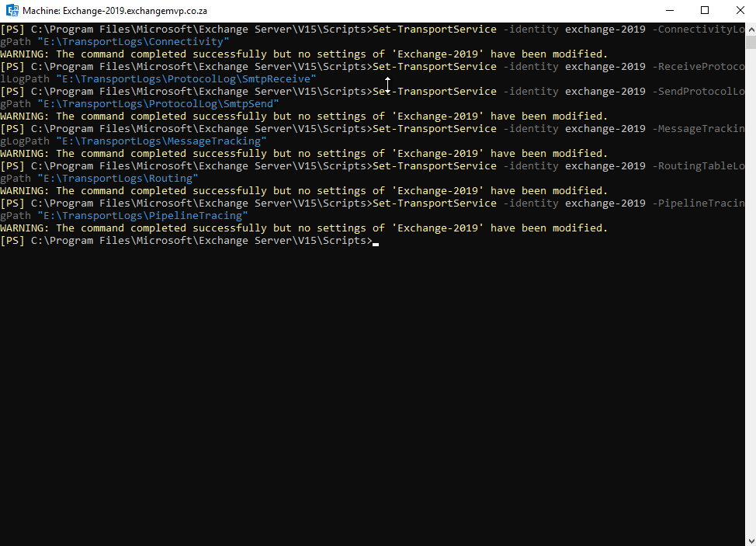Close the Exchange shell window
This screenshot has height=546, width=756.
click(x=740, y=10)
